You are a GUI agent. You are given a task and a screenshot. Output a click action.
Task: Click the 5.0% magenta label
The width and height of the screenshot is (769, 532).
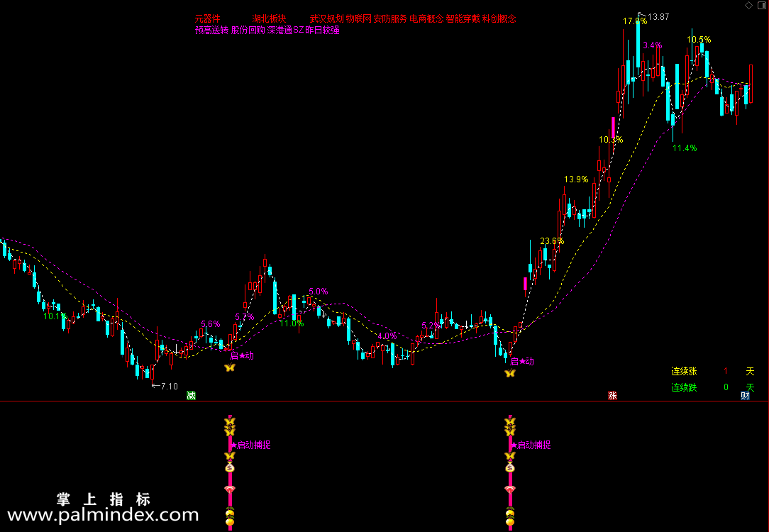(319, 292)
